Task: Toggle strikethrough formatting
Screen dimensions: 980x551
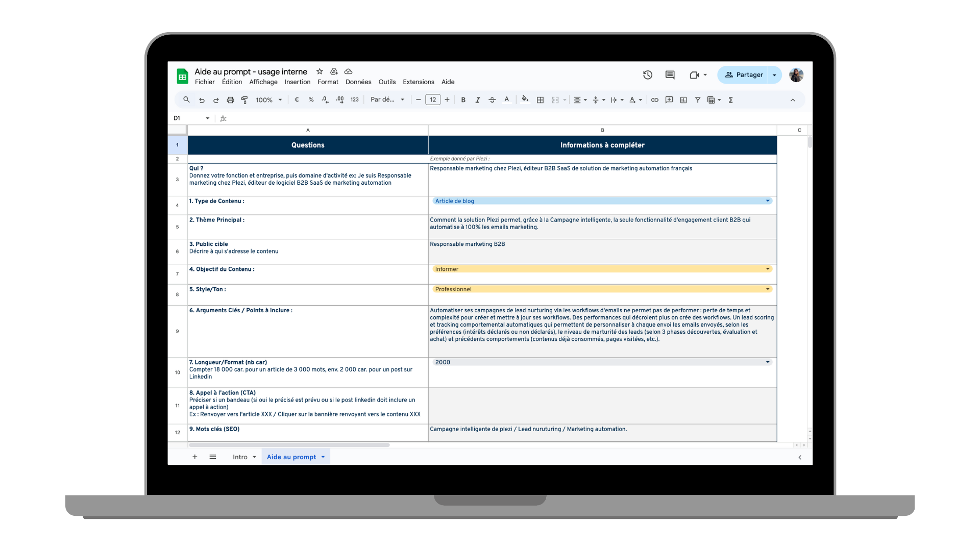Action: [492, 100]
